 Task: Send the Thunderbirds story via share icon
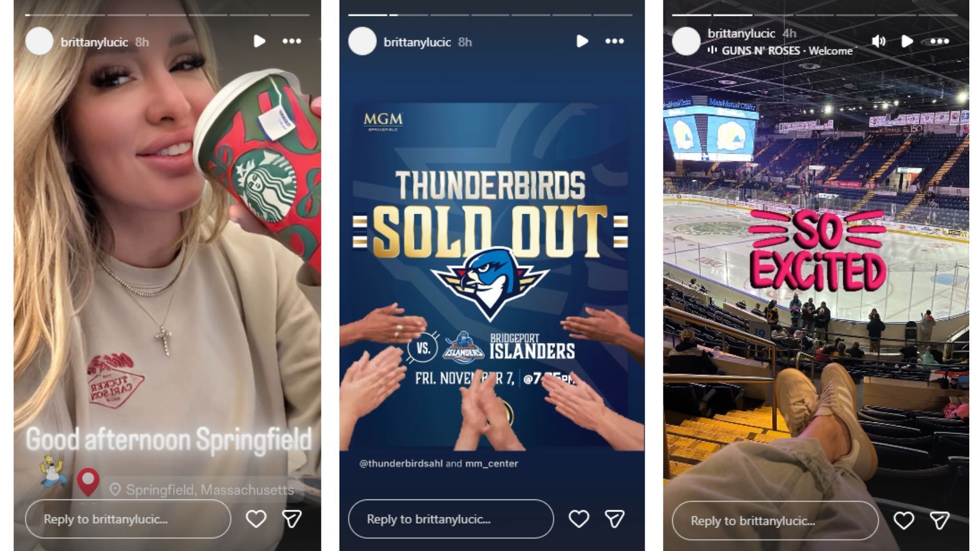615,519
